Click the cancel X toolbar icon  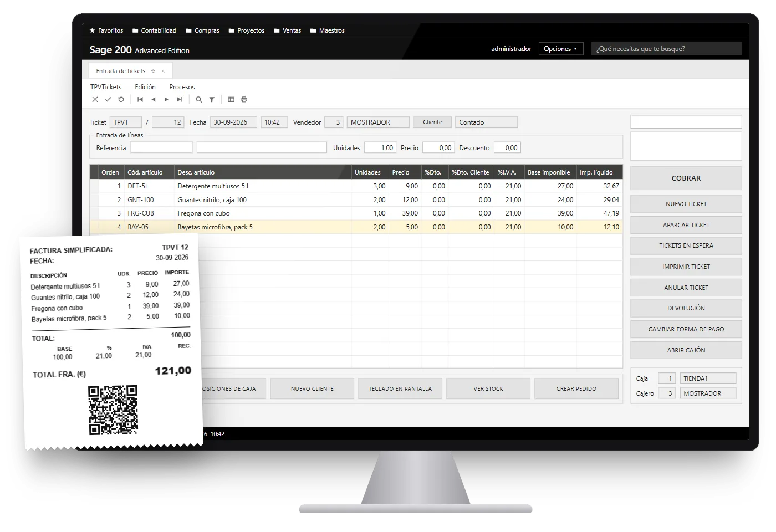click(x=95, y=100)
